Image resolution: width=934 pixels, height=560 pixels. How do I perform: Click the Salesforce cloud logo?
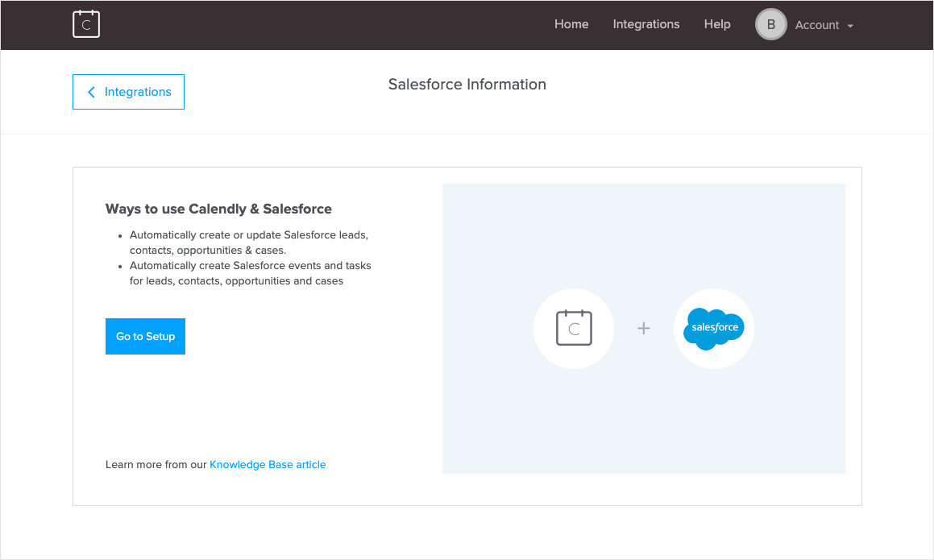714,329
